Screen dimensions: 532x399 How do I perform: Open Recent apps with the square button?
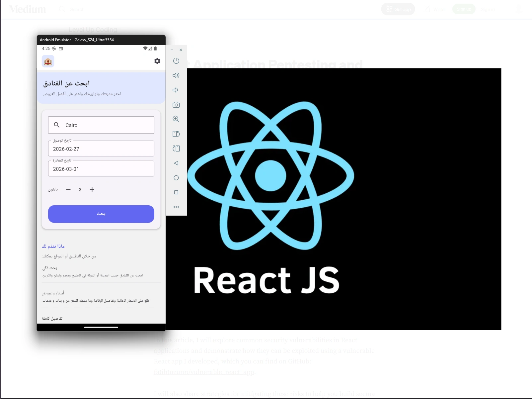[x=176, y=192]
